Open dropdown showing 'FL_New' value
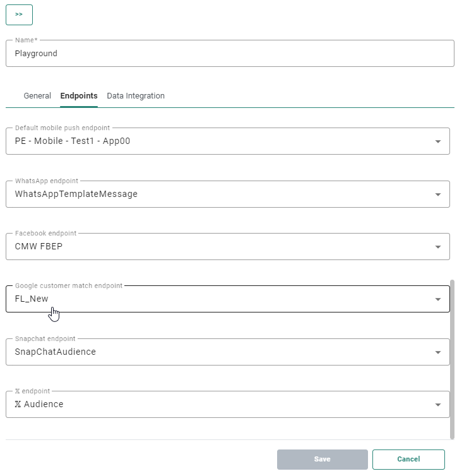 click(215, 299)
